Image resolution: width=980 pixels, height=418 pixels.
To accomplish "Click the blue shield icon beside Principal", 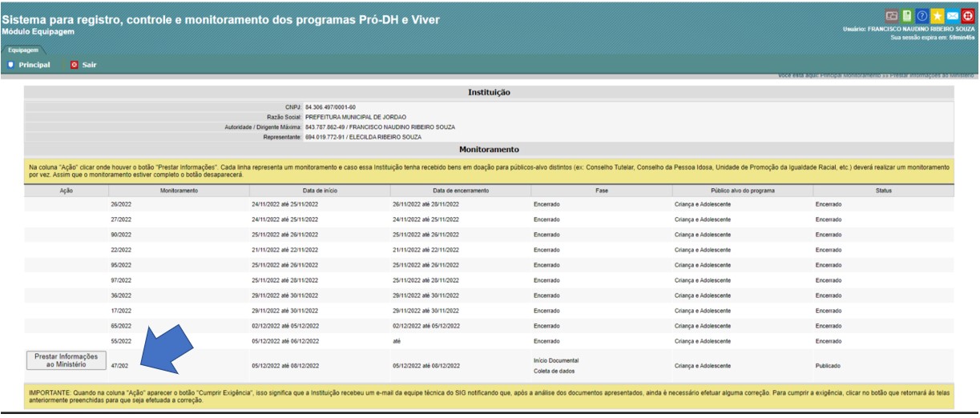I will pos(10,65).
